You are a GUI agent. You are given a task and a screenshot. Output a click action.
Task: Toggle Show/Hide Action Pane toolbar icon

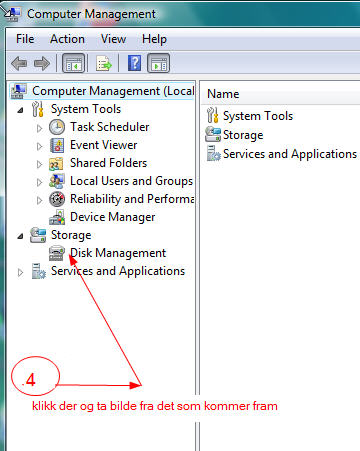coord(159,63)
